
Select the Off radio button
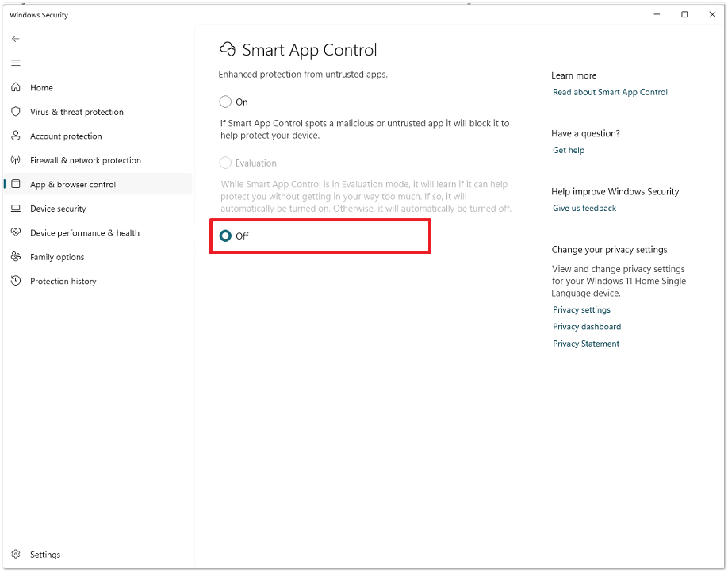click(226, 236)
